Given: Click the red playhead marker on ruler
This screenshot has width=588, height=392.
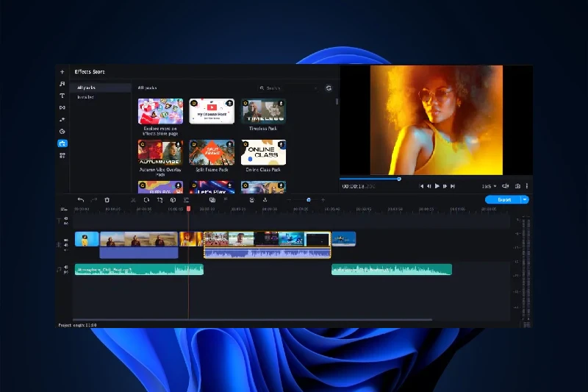Looking at the screenshot, I should coord(189,209).
